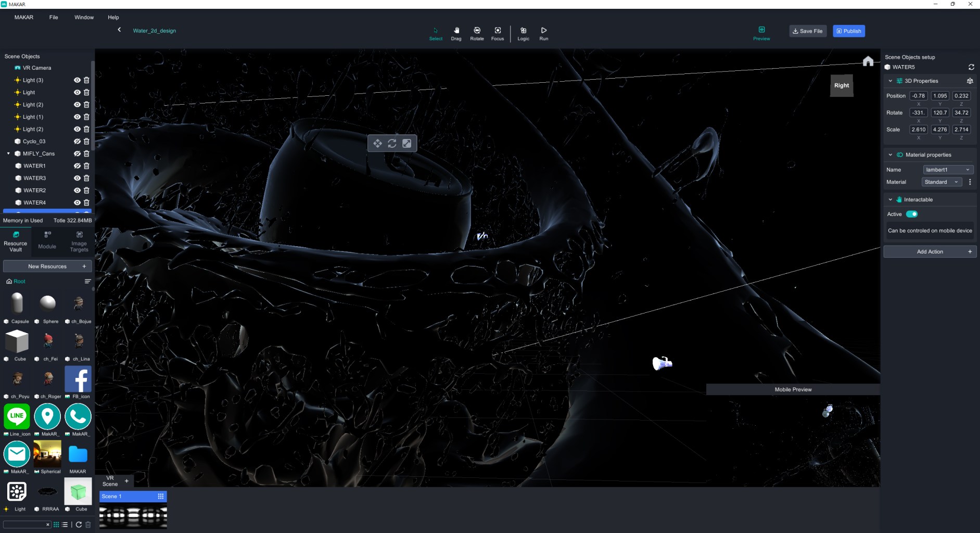Disable the Interactable Active toggle
Screen dimensions: 980x533
coord(912,214)
